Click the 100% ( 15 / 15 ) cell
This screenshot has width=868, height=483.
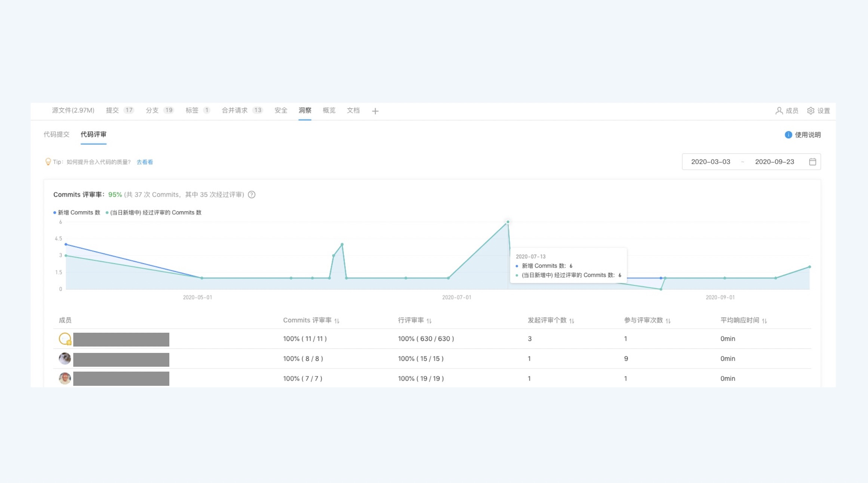coord(421,359)
